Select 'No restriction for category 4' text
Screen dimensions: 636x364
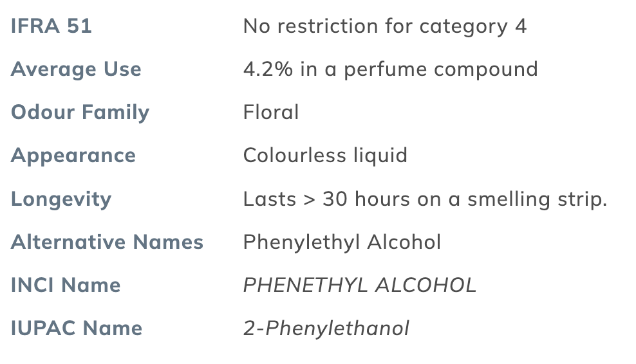(384, 27)
